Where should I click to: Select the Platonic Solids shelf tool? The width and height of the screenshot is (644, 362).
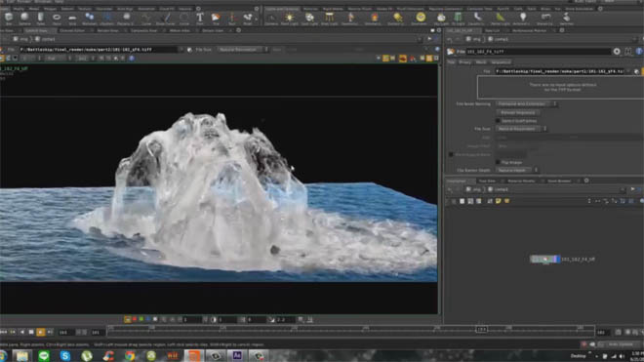[x=126, y=19]
